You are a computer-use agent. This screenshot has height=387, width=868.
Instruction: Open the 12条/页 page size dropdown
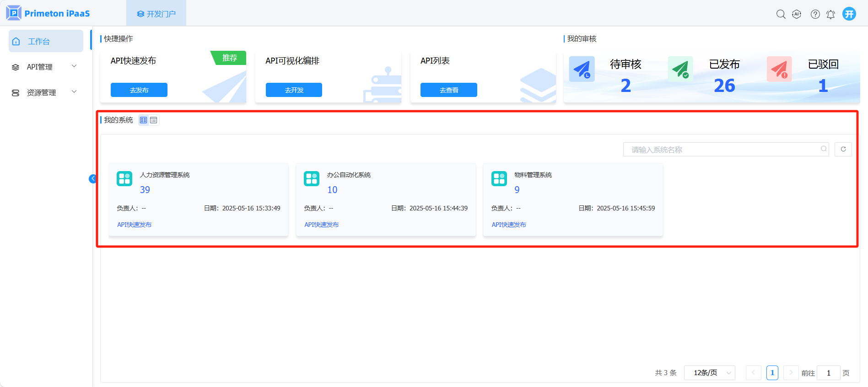709,373
